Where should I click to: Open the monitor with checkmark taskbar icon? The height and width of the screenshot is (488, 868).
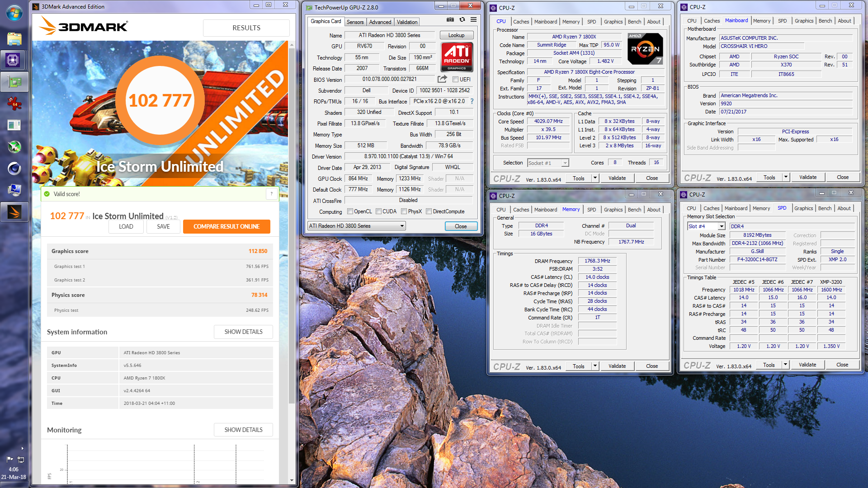(x=14, y=190)
